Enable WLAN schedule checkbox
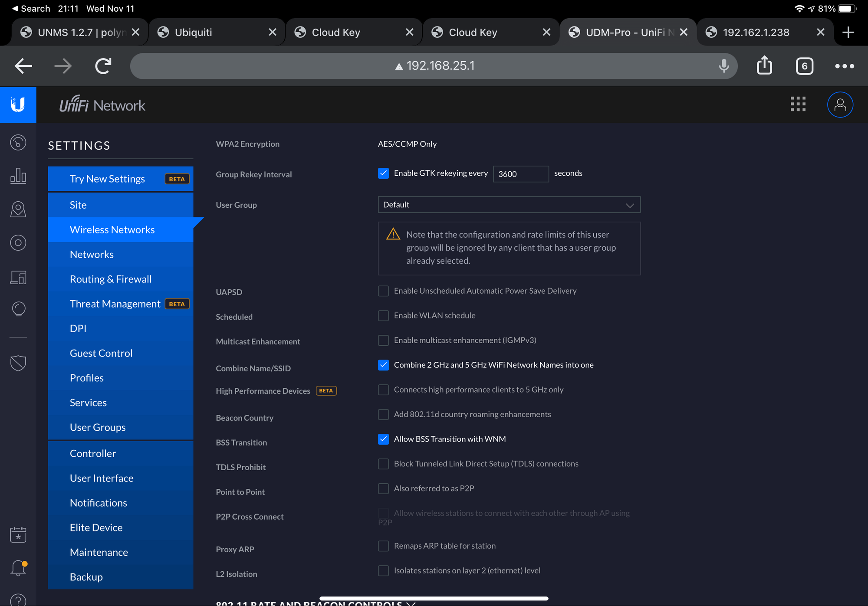Viewport: 868px width, 606px height. [x=383, y=315]
